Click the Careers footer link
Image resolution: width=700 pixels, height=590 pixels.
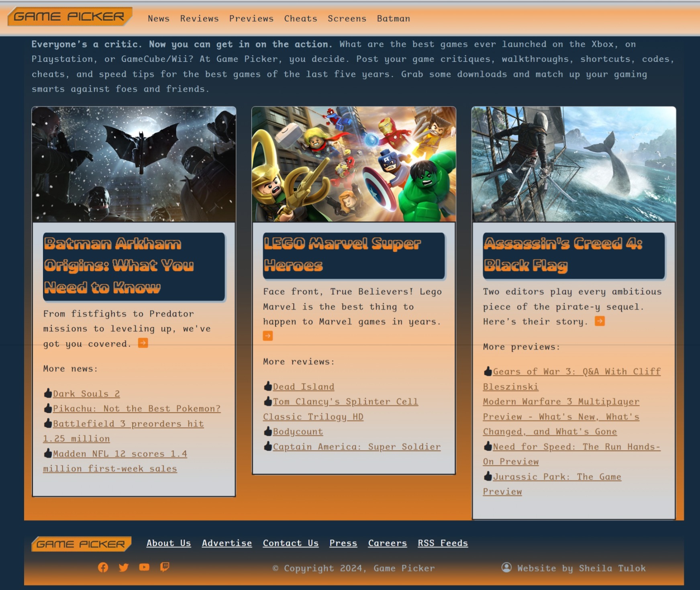coord(388,543)
